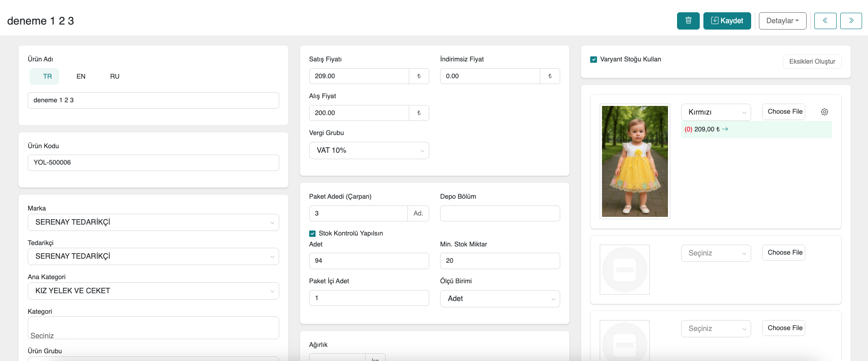
Task: Click Eksikleri Oluştur button
Action: [812, 62]
